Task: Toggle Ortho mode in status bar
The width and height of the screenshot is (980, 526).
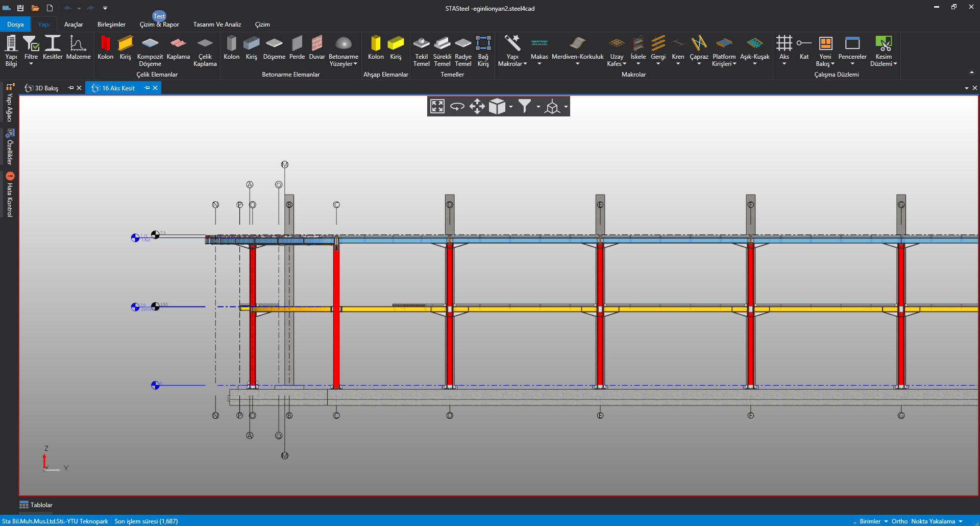Action: pyautogui.click(x=899, y=521)
